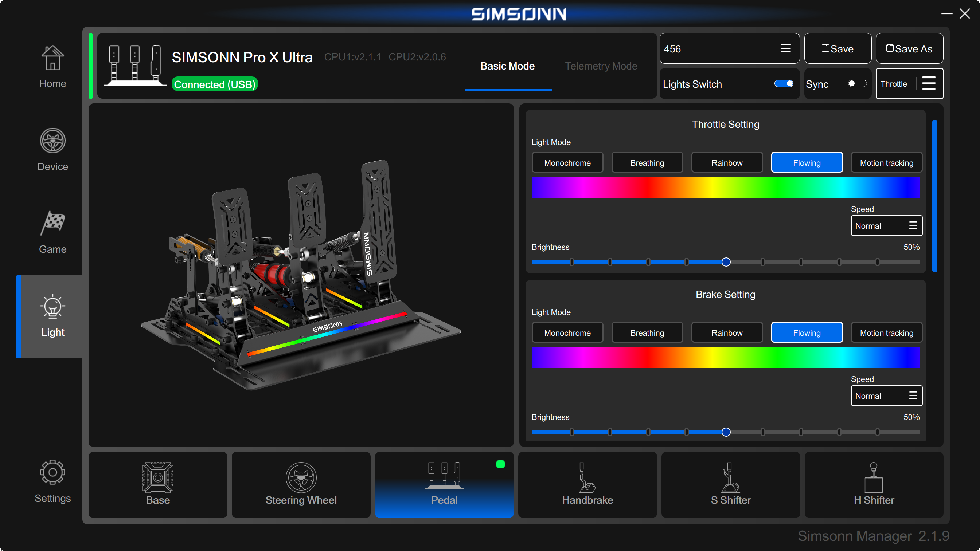Select Throttle Breathing light mode
980x551 pixels.
(647, 163)
